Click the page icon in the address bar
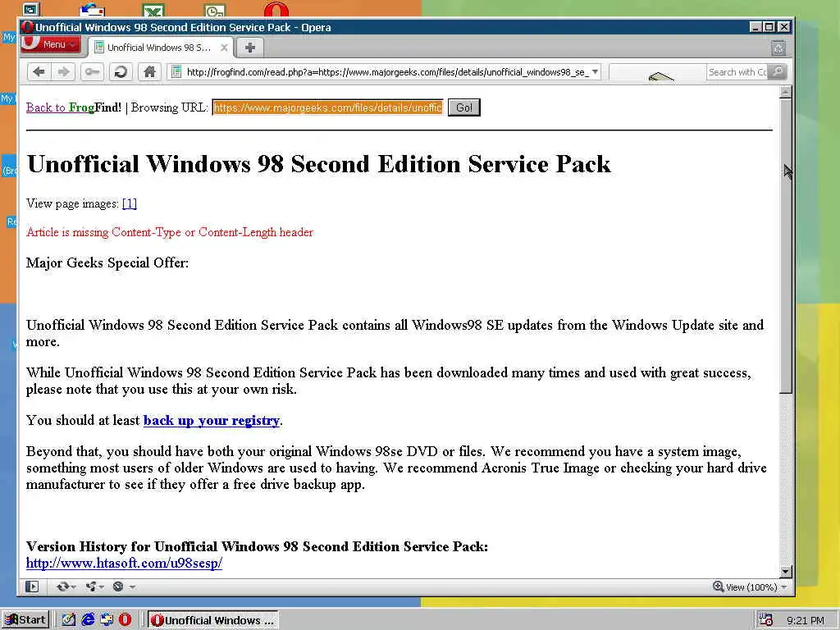 click(x=176, y=72)
